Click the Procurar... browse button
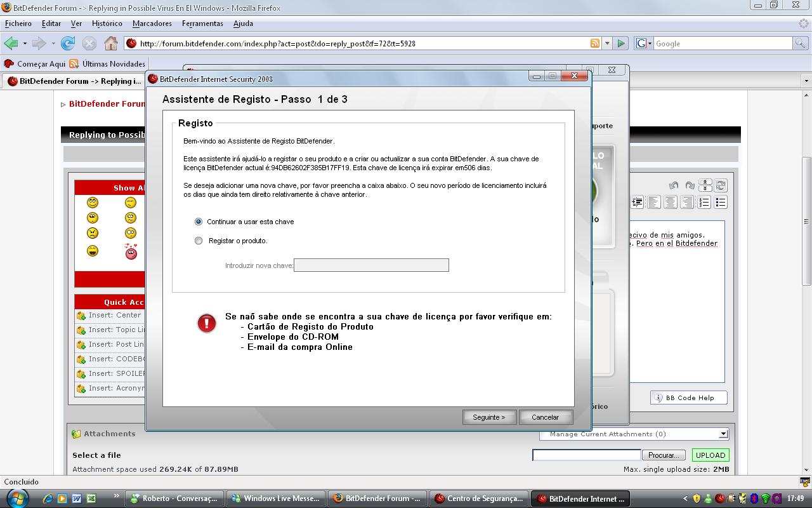This screenshot has height=508, width=812. (664, 455)
